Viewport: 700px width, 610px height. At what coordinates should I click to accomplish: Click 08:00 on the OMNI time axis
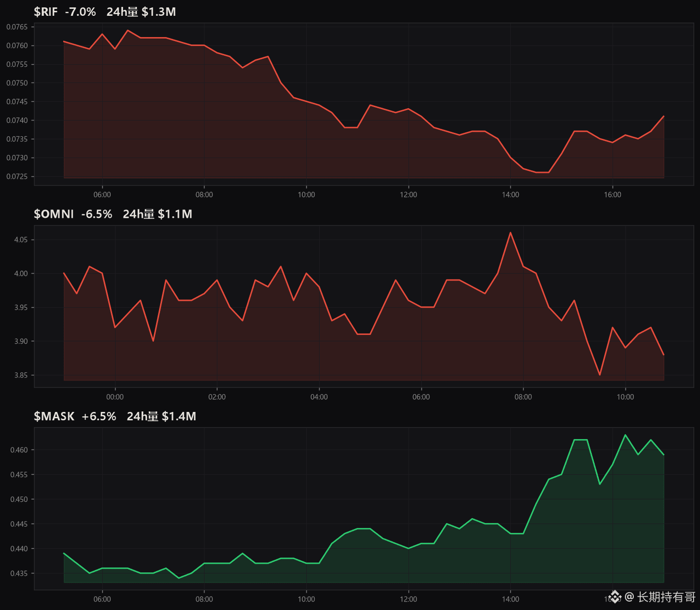coord(523,397)
